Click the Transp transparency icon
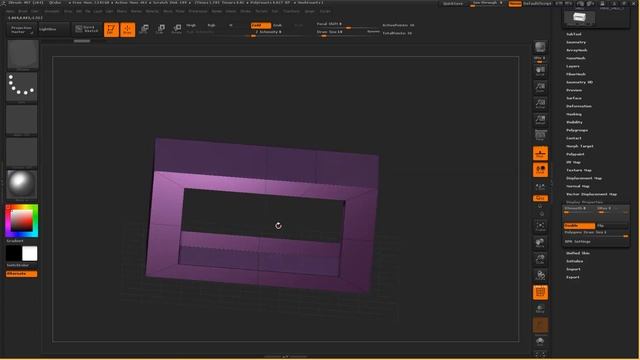 540,309
